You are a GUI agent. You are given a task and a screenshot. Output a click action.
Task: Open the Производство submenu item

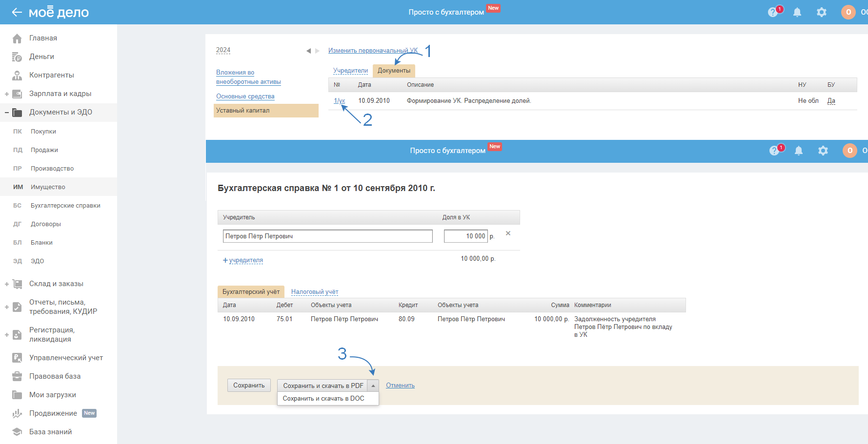coord(52,169)
